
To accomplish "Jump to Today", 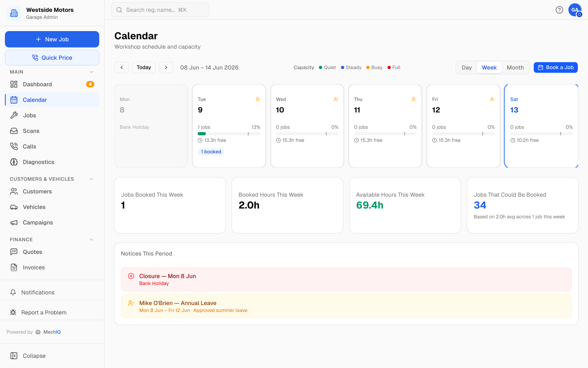I will coord(144,67).
